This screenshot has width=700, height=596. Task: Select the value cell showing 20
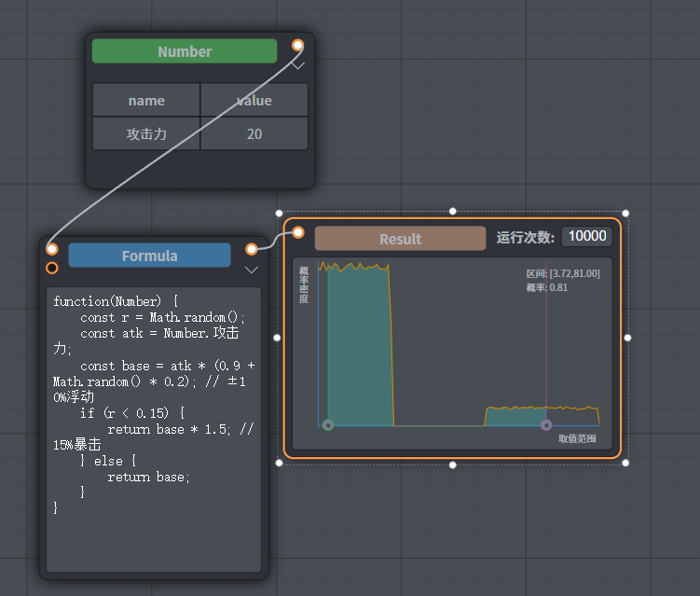click(254, 133)
